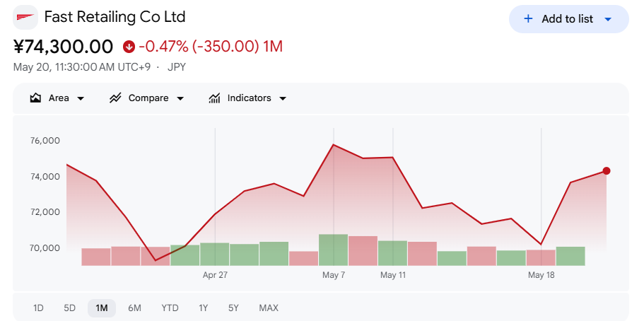Click the May 7 date axis label

tap(334, 275)
